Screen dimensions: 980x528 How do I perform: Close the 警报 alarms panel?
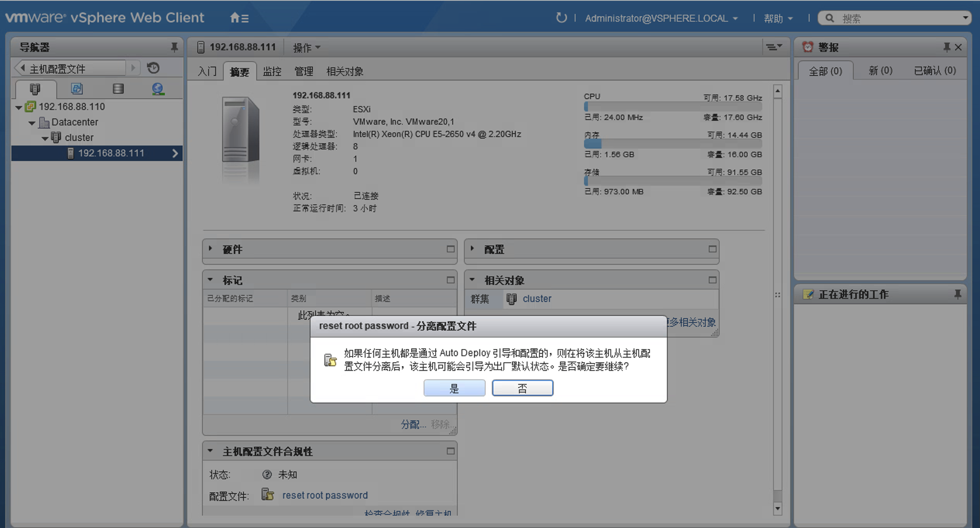(x=958, y=47)
